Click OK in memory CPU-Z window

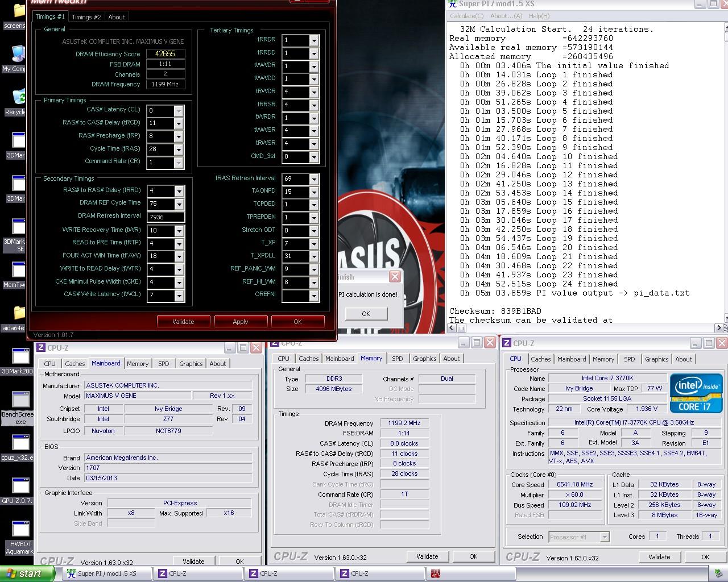coord(473,556)
